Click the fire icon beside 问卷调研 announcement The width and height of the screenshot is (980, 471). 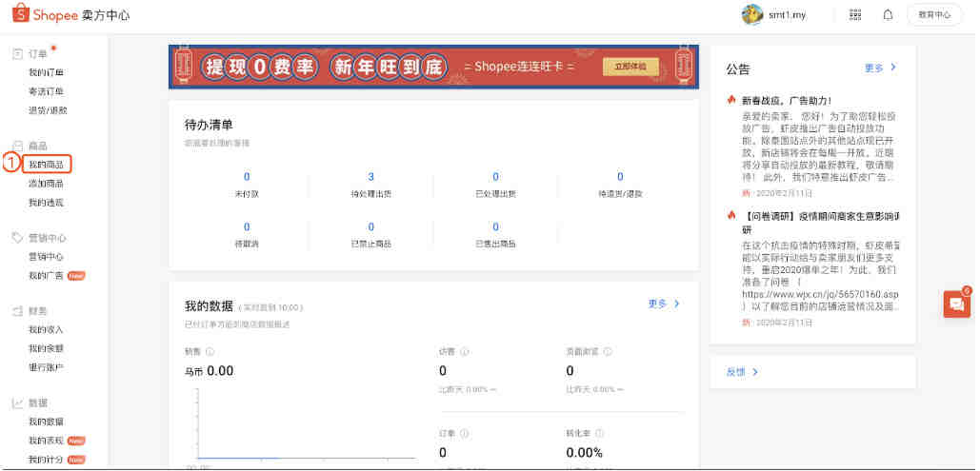point(731,215)
